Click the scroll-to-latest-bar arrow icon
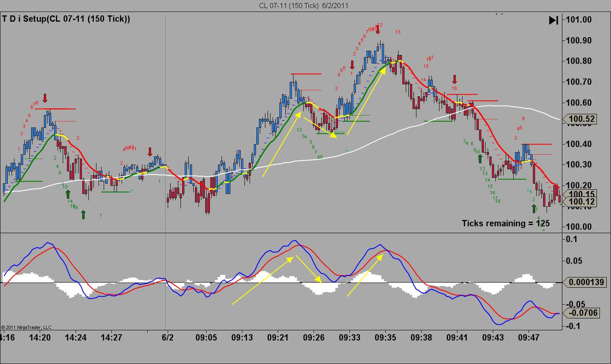Screen dimensions: 611x364 [x=553, y=20]
